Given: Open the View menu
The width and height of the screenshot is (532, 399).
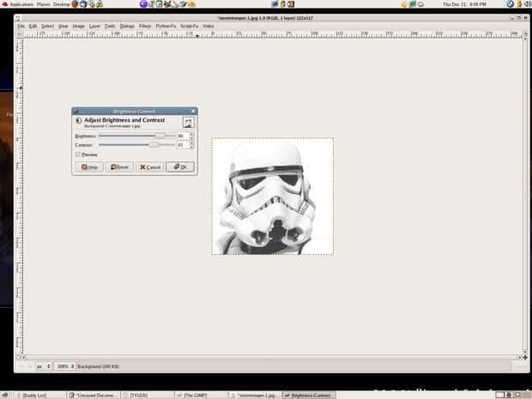Looking at the screenshot, I should pyautogui.click(x=63, y=26).
